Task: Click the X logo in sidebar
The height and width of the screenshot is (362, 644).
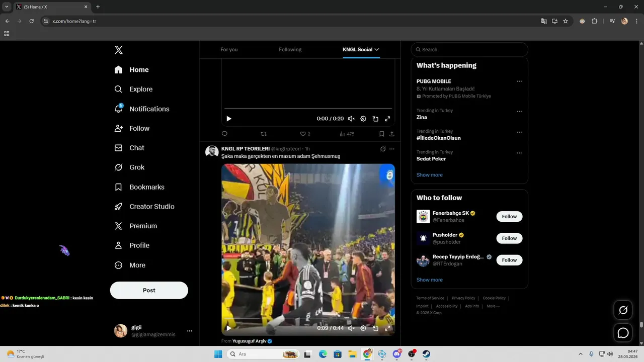Action: [119, 50]
